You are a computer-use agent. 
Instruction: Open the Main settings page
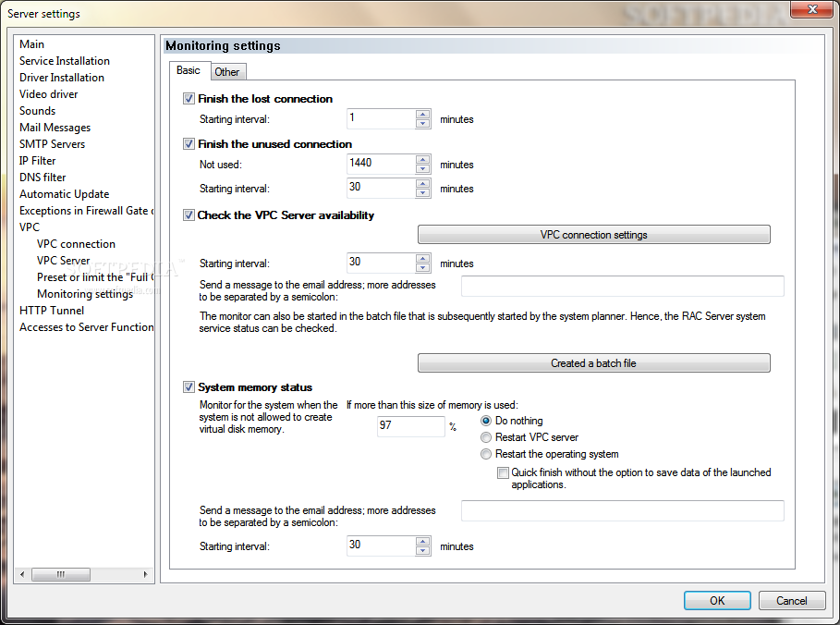pyautogui.click(x=31, y=44)
